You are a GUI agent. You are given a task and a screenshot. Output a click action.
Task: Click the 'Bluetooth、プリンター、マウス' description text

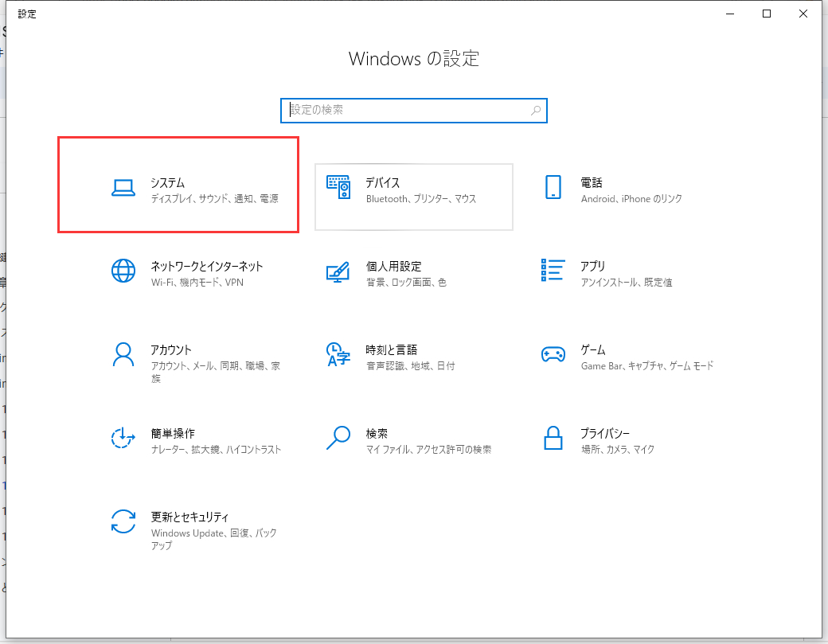pos(421,199)
